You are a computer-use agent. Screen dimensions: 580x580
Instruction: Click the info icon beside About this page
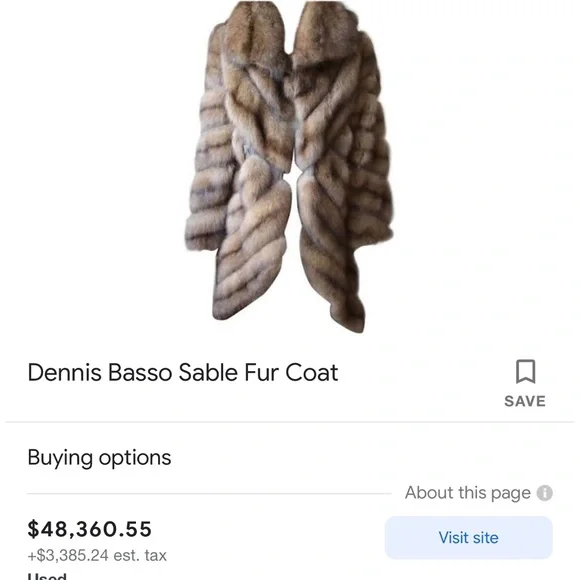[x=544, y=493]
